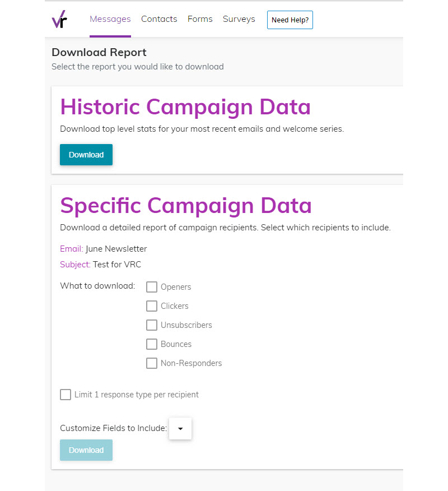
Task: Tick the Unsubscribers checkbox
Action: [x=152, y=325]
